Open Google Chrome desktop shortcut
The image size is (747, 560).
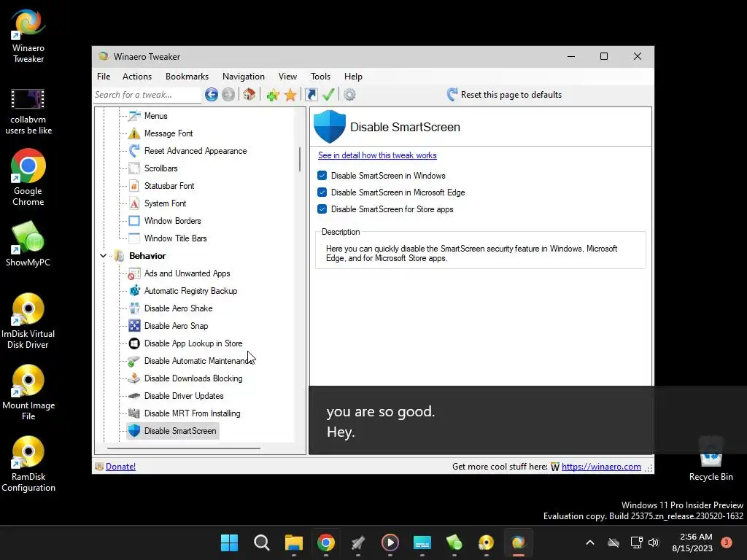(x=28, y=178)
